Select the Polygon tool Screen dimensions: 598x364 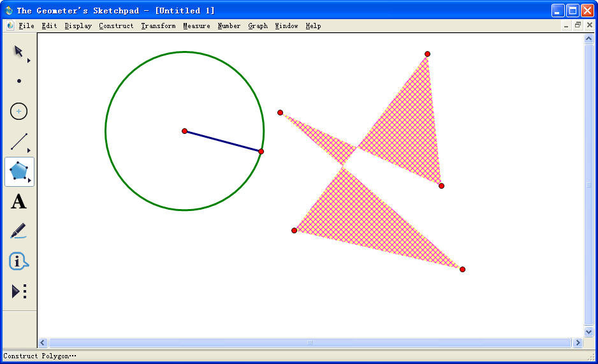[18, 171]
